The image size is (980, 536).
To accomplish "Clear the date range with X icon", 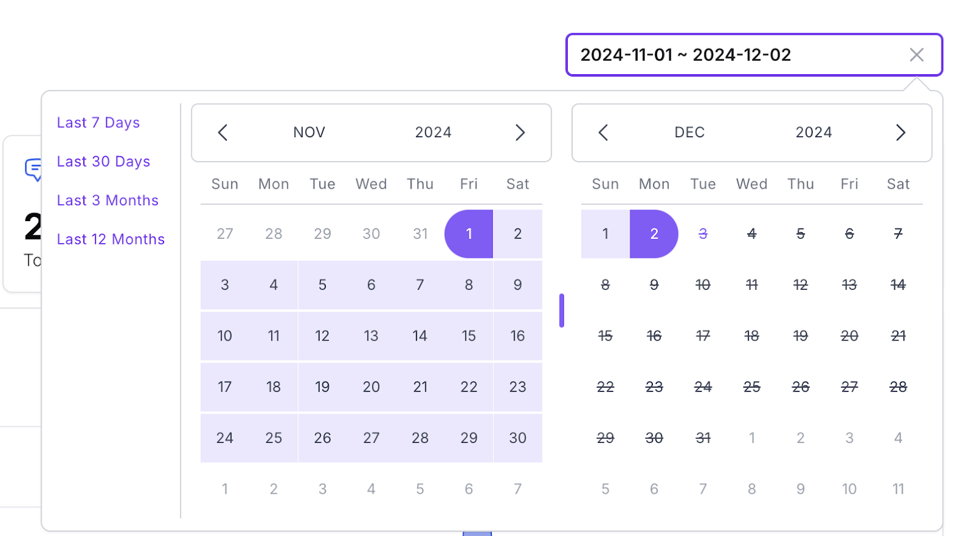I will (x=916, y=55).
